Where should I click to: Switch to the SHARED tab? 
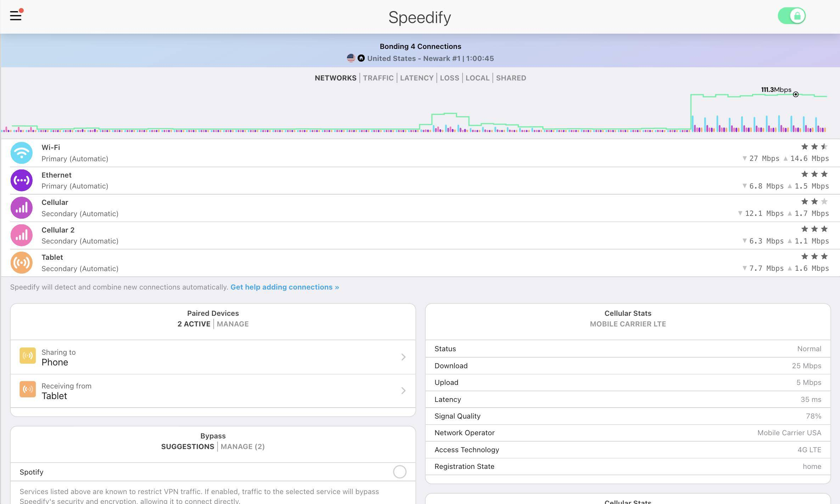(x=511, y=78)
